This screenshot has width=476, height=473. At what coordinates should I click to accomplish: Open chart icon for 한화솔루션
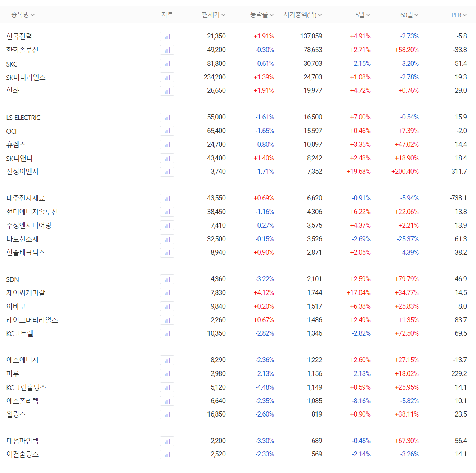tap(167, 50)
